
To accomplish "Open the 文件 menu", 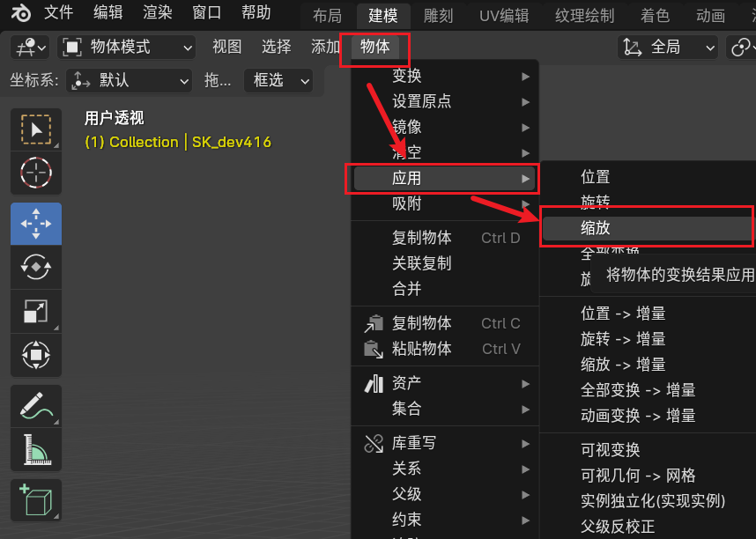I will pyautogui.click(x=58, y=13).
